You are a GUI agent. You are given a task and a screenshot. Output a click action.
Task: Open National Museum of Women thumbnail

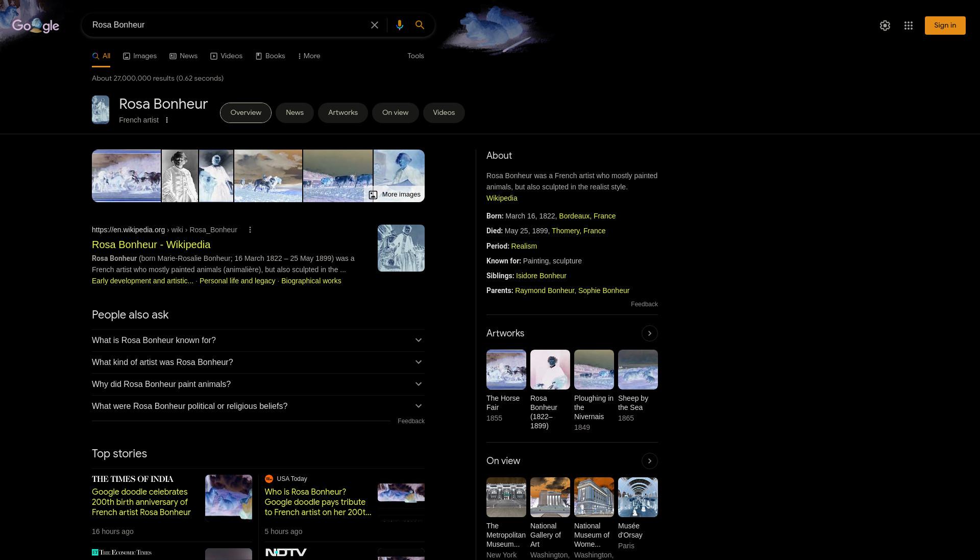coord(594,497)
